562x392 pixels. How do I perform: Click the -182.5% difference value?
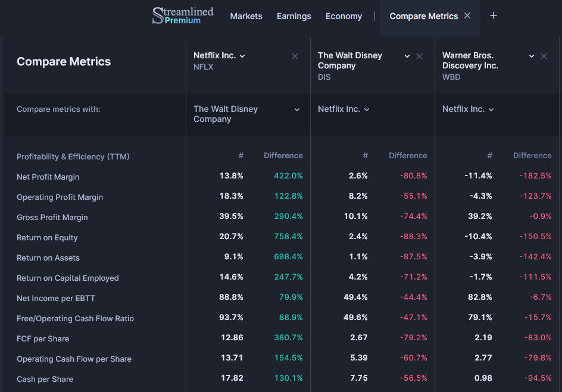click(535, 175)
